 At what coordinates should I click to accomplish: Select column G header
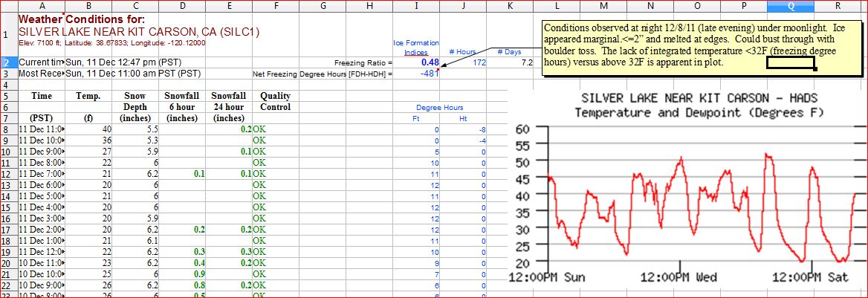(x=323, y=5)
